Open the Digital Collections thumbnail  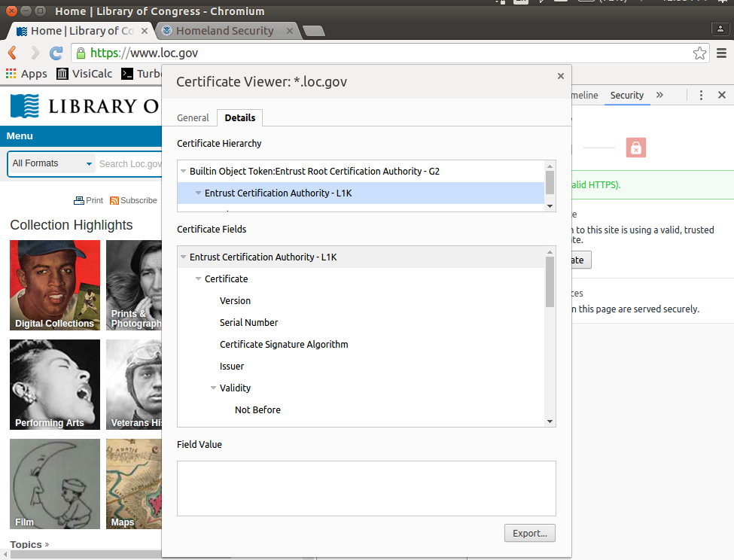pos(55,285)
